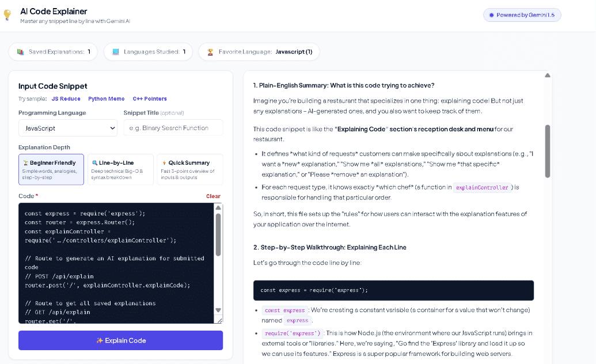Click the Programming Language label
Viewport: 596px width, 364px height.
coord(52,112)
